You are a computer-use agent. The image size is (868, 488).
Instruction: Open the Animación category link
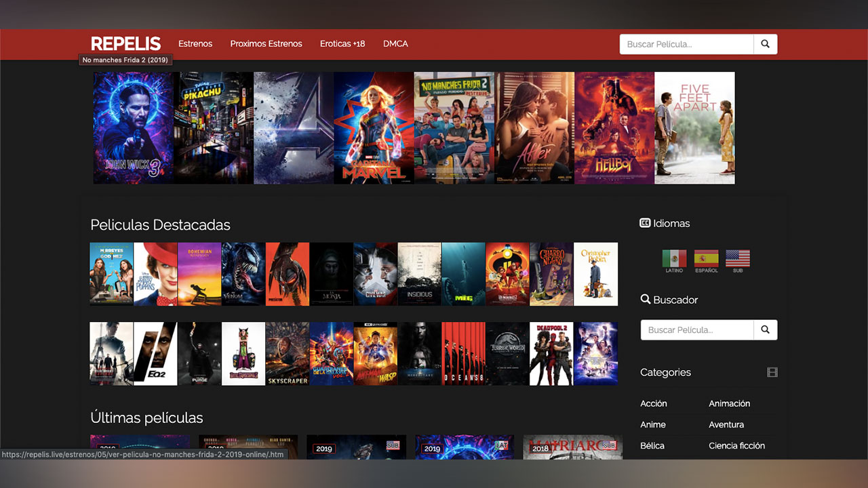tap(729, 403)
